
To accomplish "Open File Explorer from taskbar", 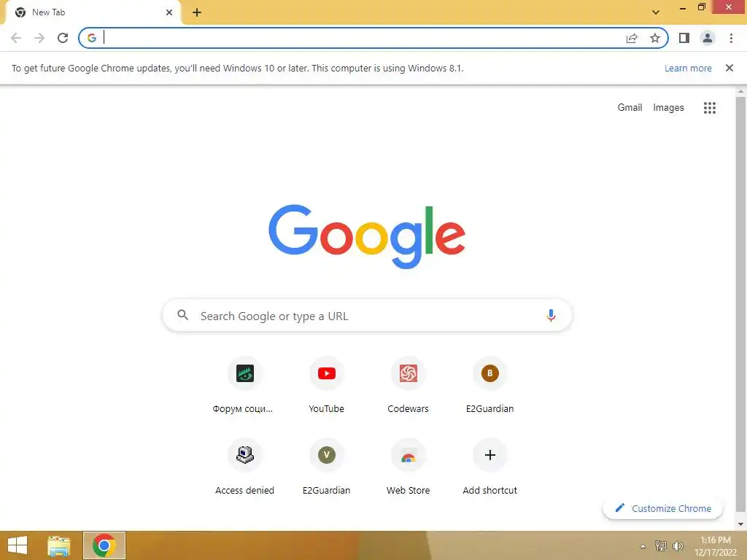I will point(59,545).
